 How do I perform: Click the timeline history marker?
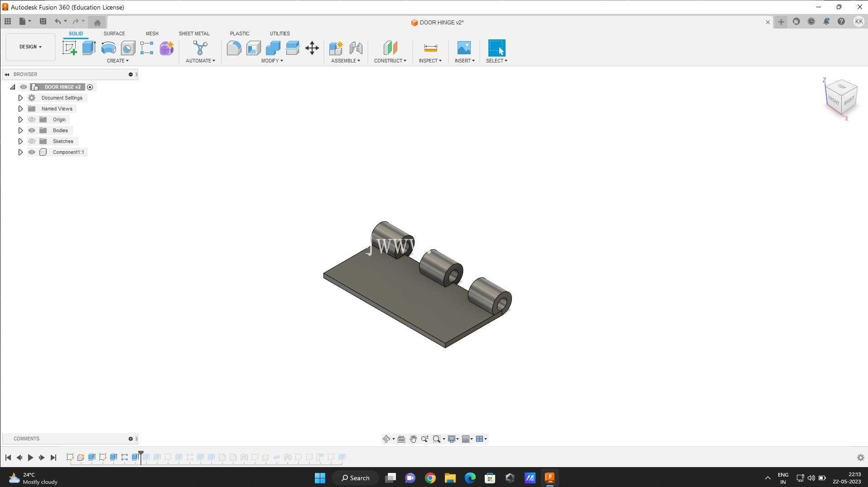[141, 457]
